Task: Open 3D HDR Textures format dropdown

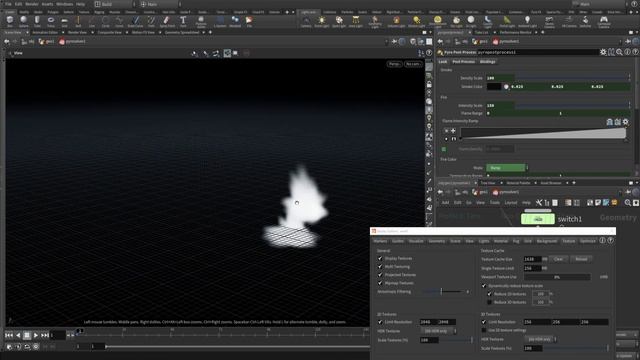Action: pyautogui.click(x=541, y=339)
